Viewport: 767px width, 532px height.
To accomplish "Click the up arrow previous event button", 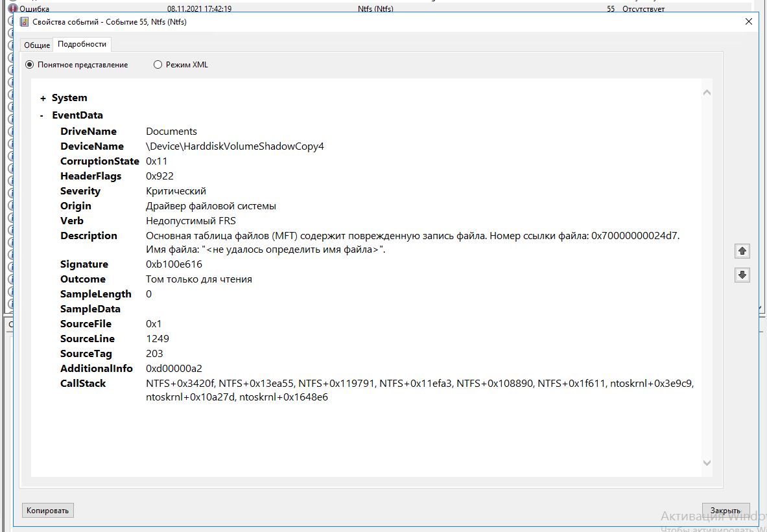I will click(742, 251).
